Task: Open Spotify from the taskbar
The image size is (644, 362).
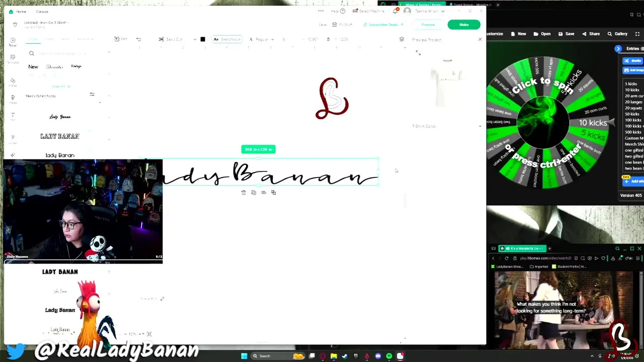Action: point(389,356)
